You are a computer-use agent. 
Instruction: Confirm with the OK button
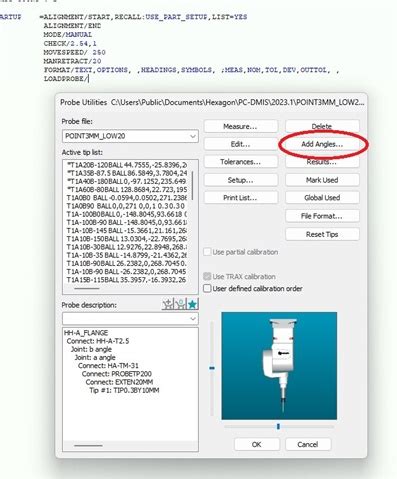coord(257,444)
